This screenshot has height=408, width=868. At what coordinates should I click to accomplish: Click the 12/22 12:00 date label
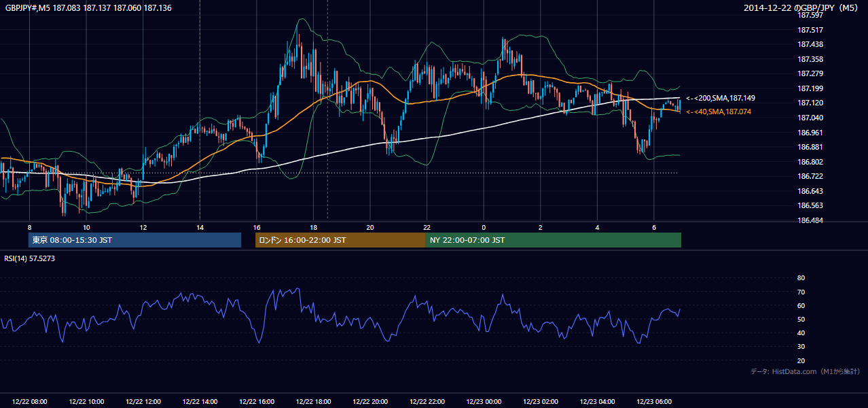pyautogui.click(x=143, y=402)
